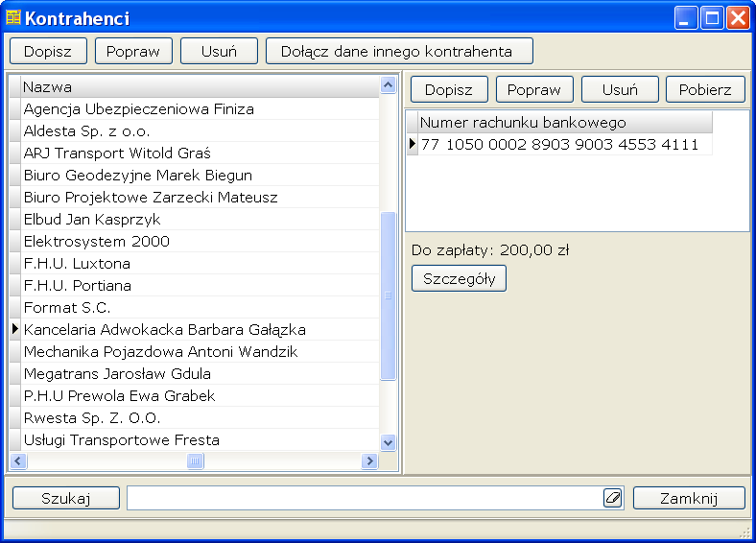The image size is (756, 543).
Task: Click the horizontal scroll right arrow
Action: coord(369,461)
